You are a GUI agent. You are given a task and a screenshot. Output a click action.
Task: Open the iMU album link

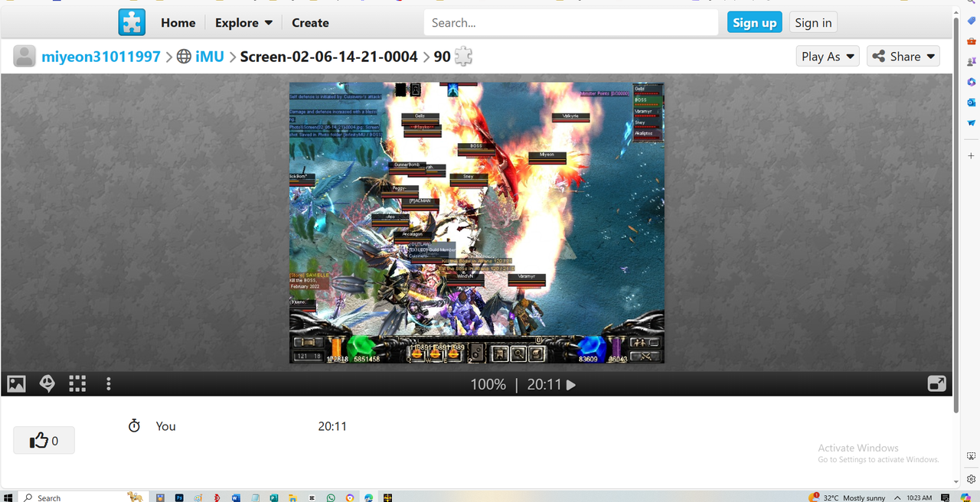pyautogui.click(x=210, y=57)
